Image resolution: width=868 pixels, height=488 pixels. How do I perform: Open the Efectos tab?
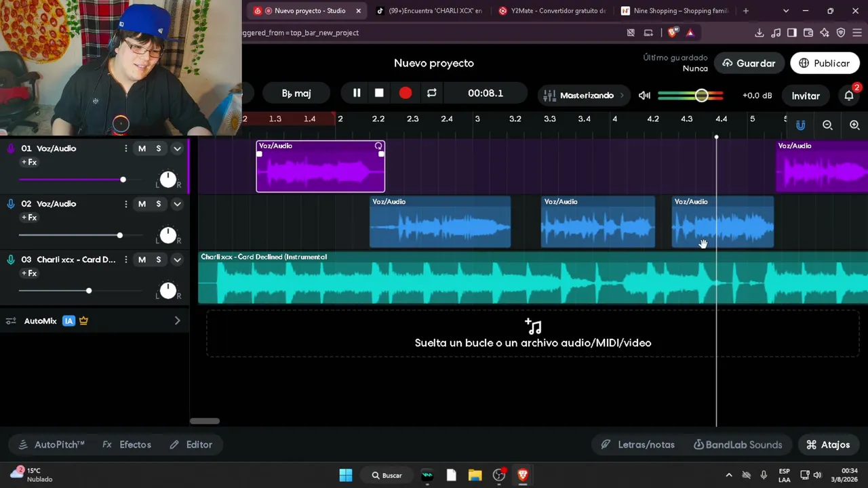coord(127,445)
